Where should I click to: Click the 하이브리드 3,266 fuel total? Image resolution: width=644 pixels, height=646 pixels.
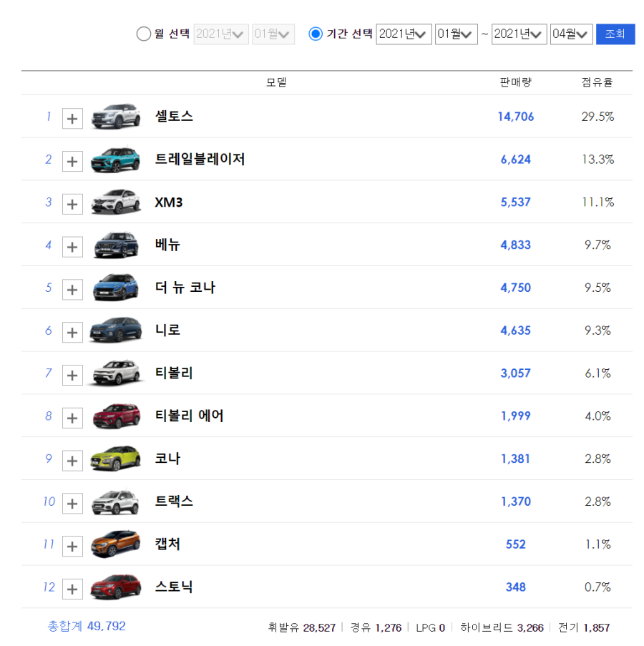coord(502,628)
